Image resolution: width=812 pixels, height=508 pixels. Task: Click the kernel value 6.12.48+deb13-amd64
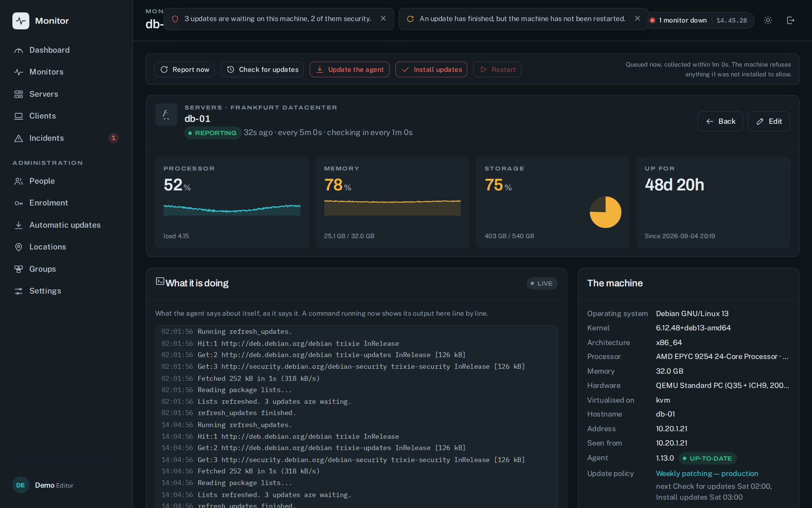(693, 328)
